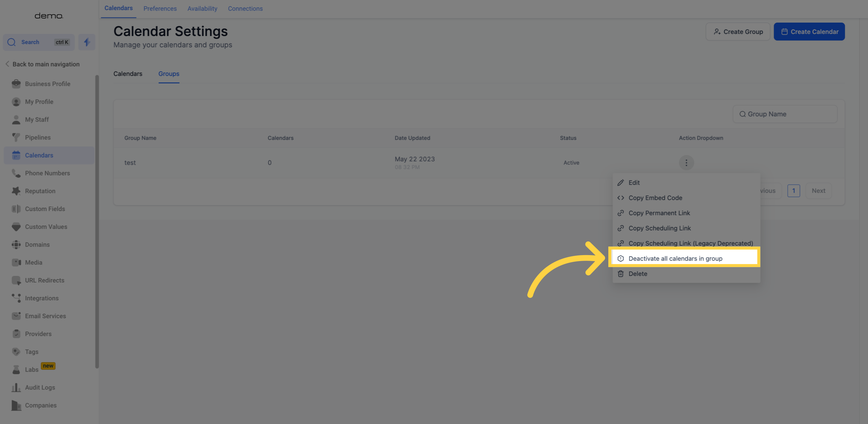Click the Phone Numbers handset icon
Screen dimensions: 868x424
click(x=16, y=173)
